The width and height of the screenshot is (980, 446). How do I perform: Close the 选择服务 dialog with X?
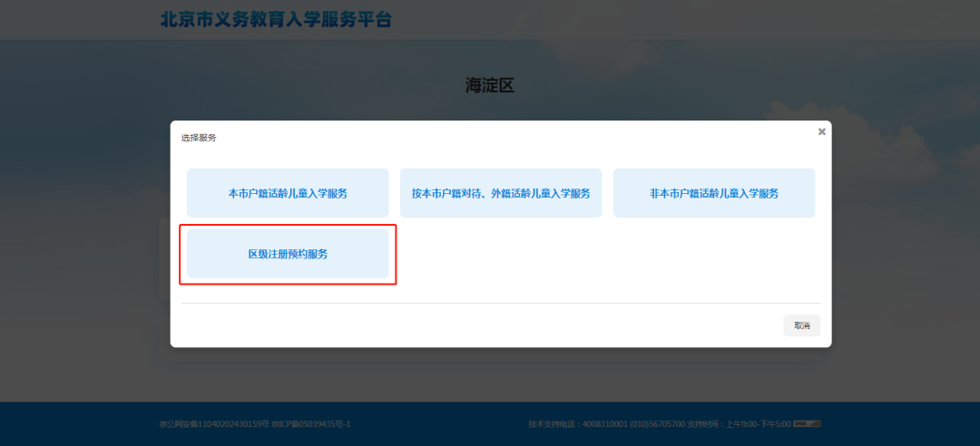[822, 131]
